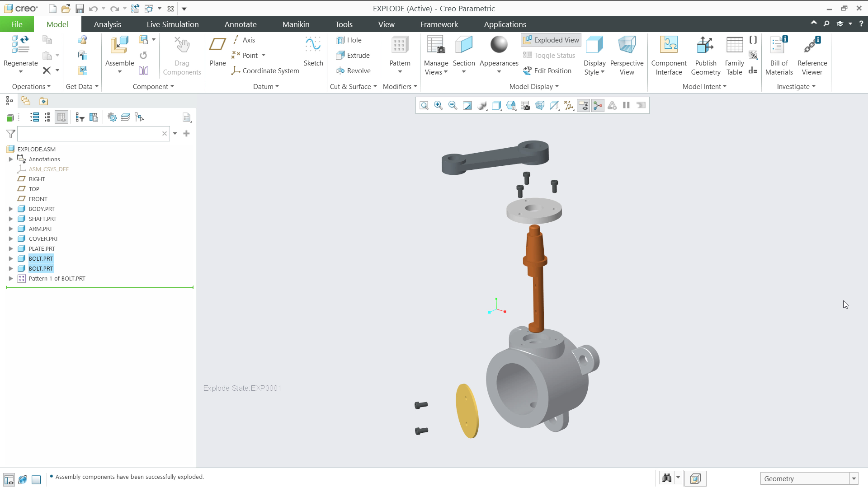Select COVER.PRT in the model tree
Screen dimensions: 868x487
(x=43, y=239)
